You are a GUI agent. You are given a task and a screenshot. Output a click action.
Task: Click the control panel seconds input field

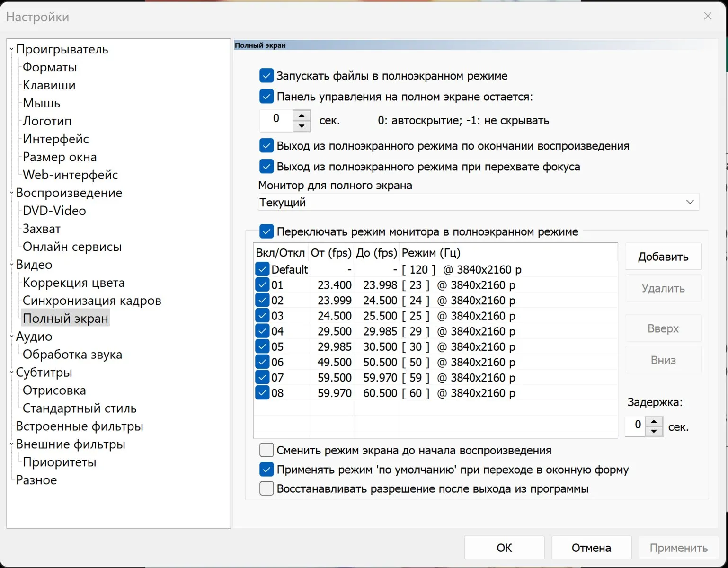[276, 121]
